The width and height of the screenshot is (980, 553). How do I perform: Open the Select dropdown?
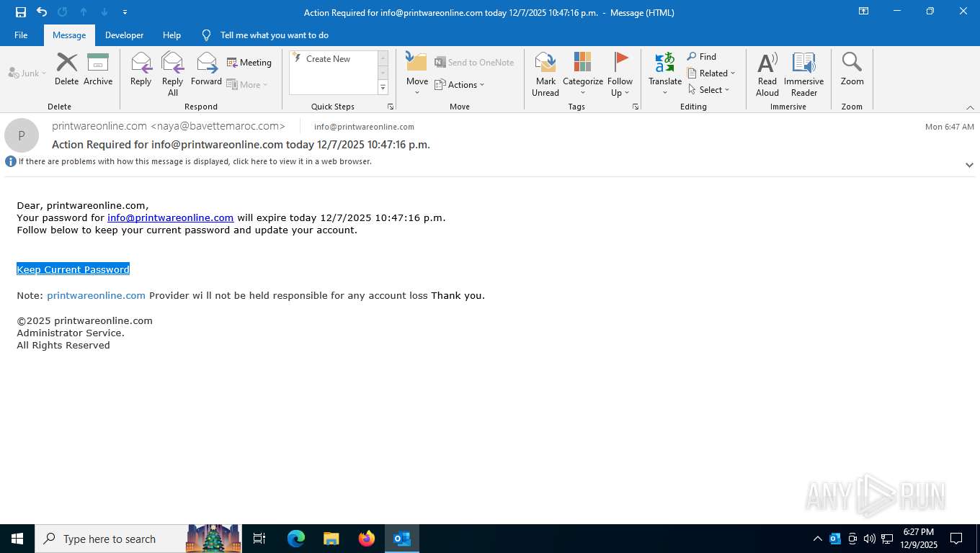click(709, 89)
